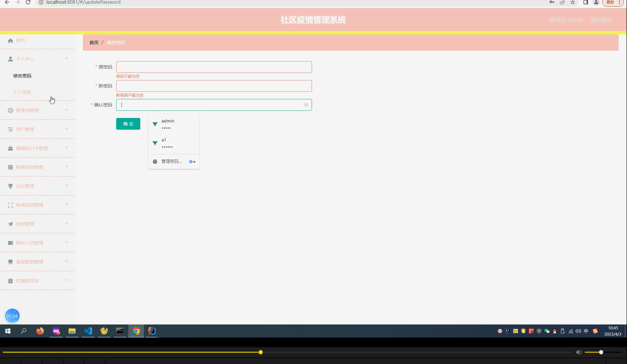Click the 退出登录 logout link
This screenshot has height=364, width=627.
(601, 19)
